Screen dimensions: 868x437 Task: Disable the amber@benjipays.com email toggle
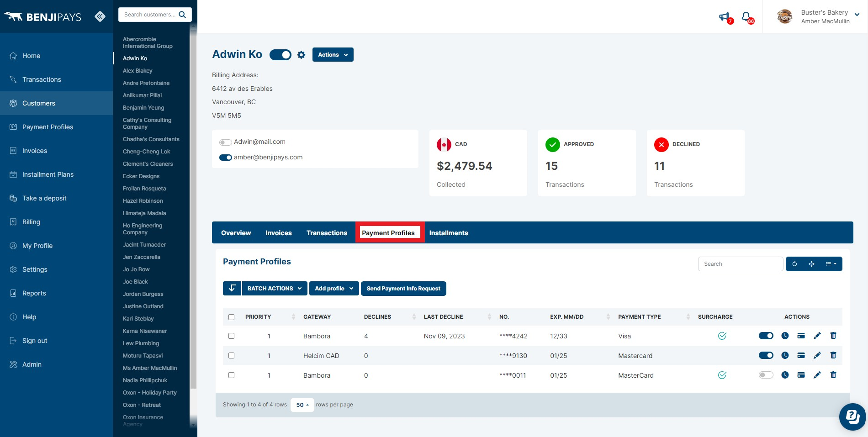(226, 158)
